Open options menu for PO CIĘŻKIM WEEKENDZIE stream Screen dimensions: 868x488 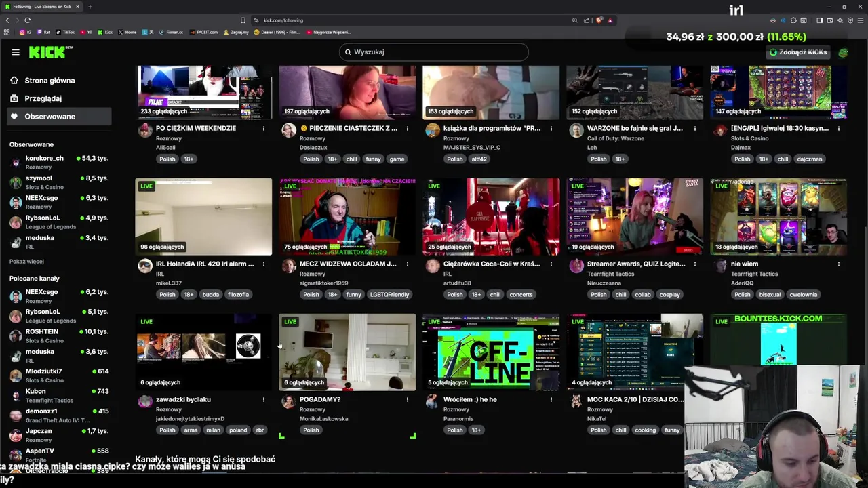pos(264,128)
